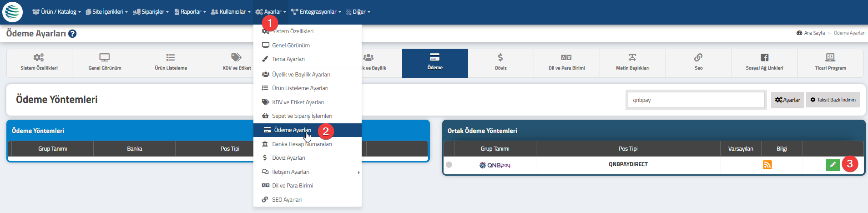Viewport: 868px width, 213px height.
Task: Expand the Entegrasyonlar dropdown menu
Action: [316, 12]
